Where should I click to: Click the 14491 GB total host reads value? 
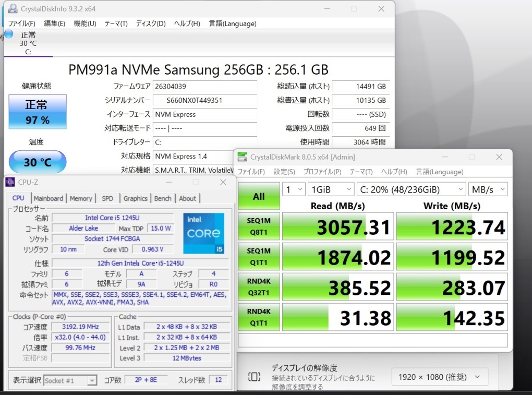pos(360,86)
